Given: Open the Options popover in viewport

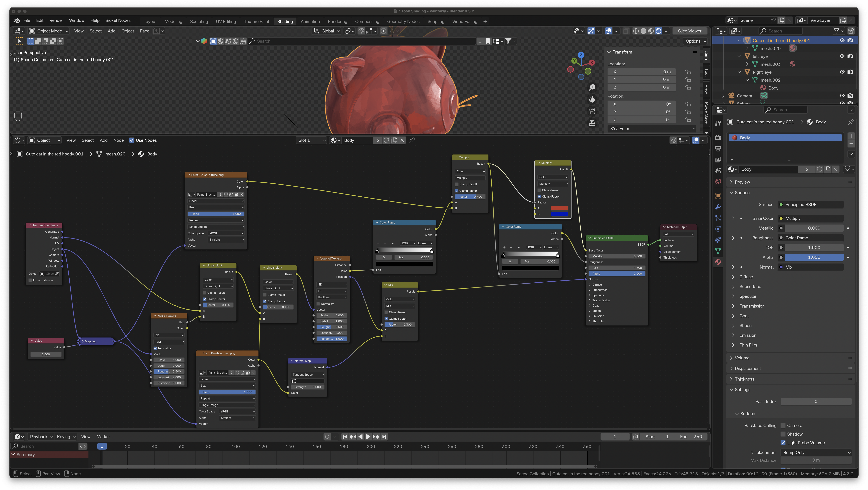Looking at the screenshot, I should pos(696,41).
